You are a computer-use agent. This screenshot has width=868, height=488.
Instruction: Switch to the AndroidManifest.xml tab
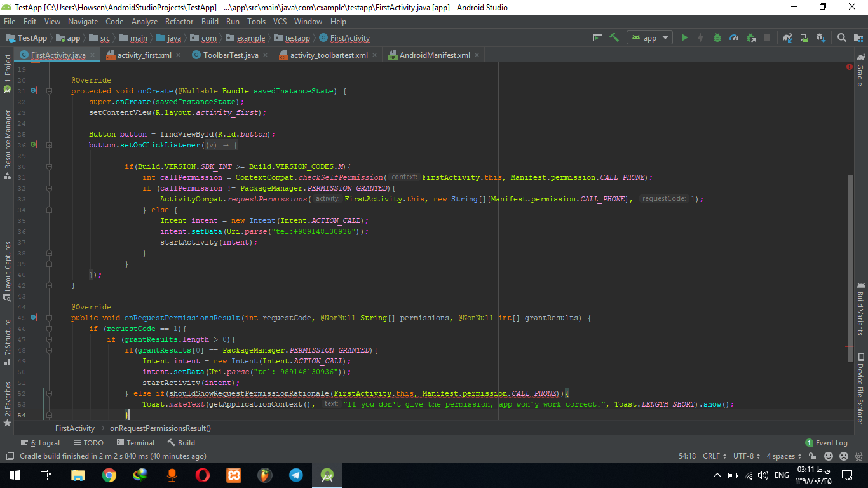click(434, 55)
